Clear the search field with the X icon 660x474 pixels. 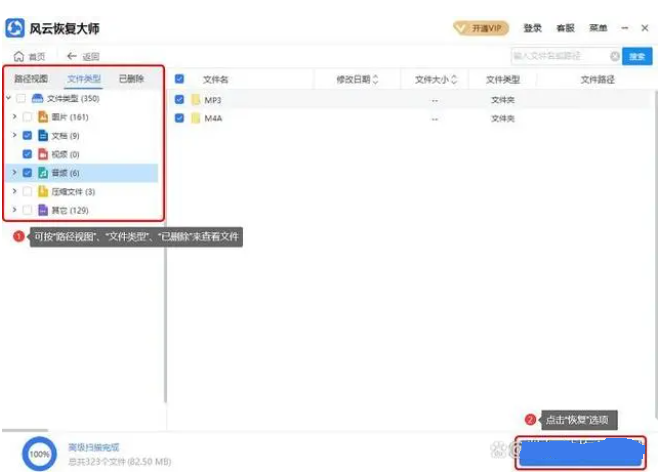615,56
